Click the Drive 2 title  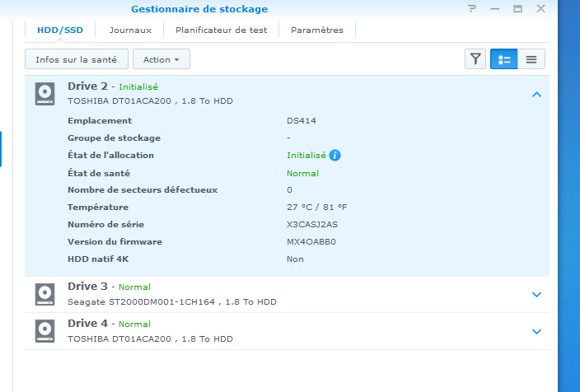tap(87, 86)
